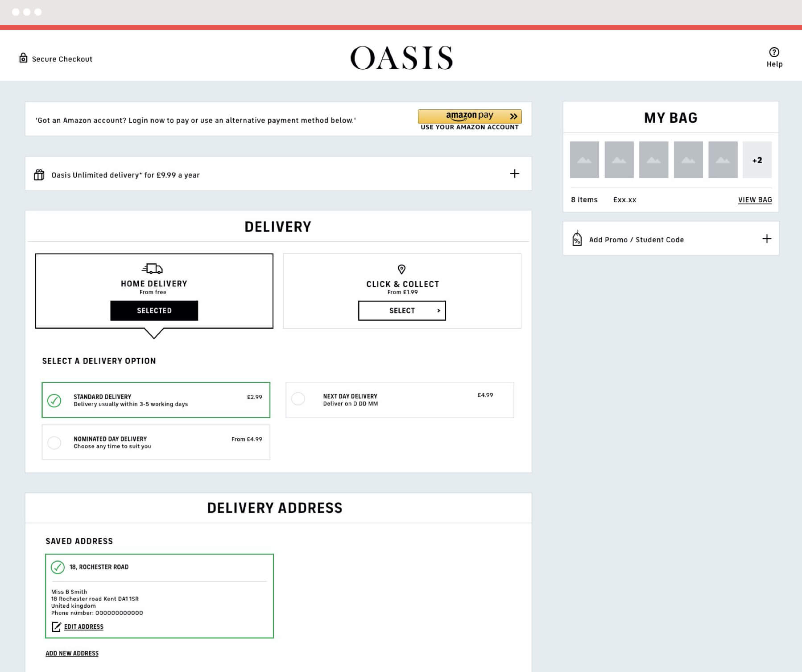Click the edit address pencil icon

coord(56,626)
